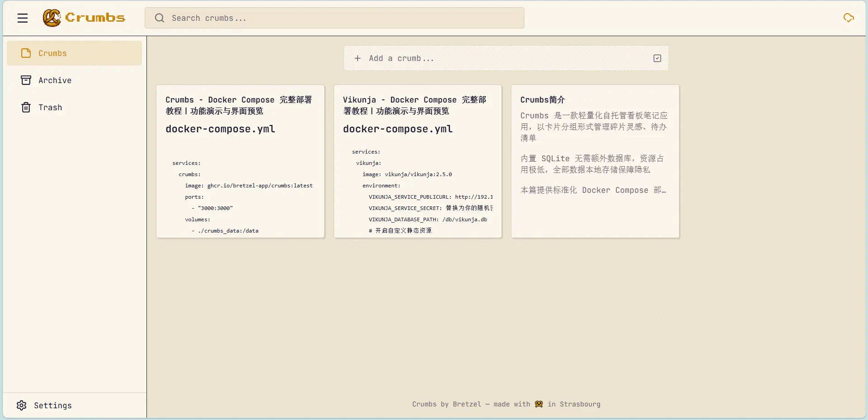Open the Crumbs section in sidebar
Screen dimensions: 868x420
coord(74,53)
